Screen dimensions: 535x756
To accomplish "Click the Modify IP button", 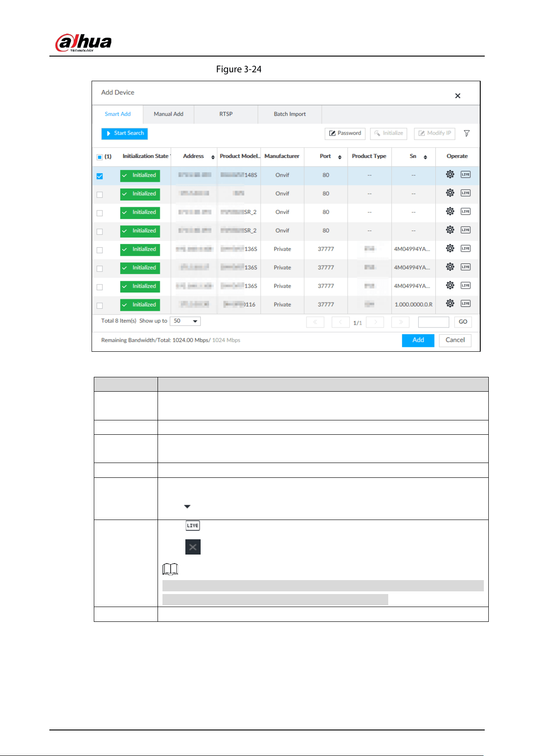I will coord(434,134).
